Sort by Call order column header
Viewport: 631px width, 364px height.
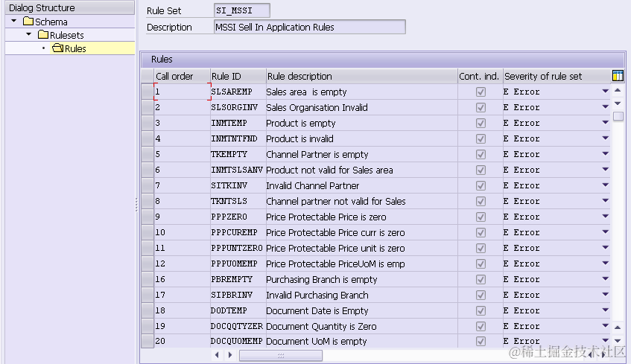pos(182,76)
